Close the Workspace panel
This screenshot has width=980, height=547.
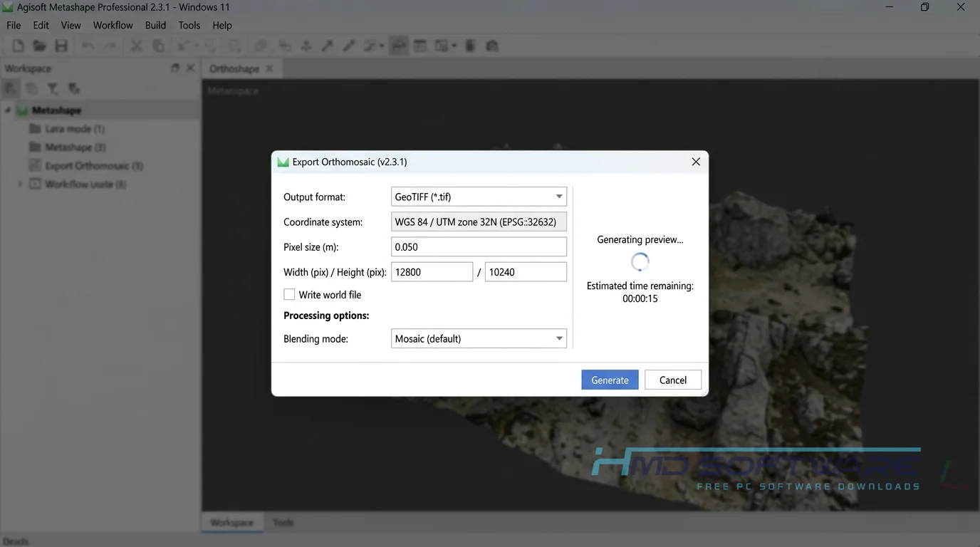(190, 68)
